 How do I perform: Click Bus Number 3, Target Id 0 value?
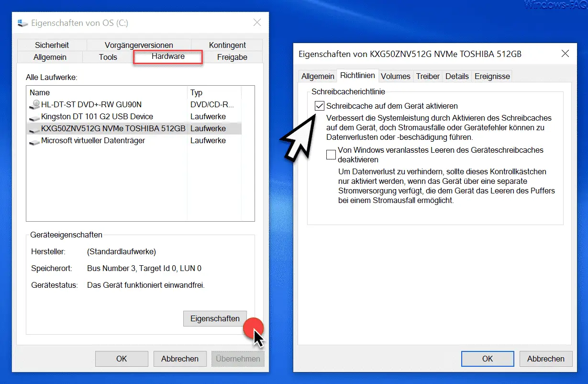pyautogui.click(x=144, y=269)
